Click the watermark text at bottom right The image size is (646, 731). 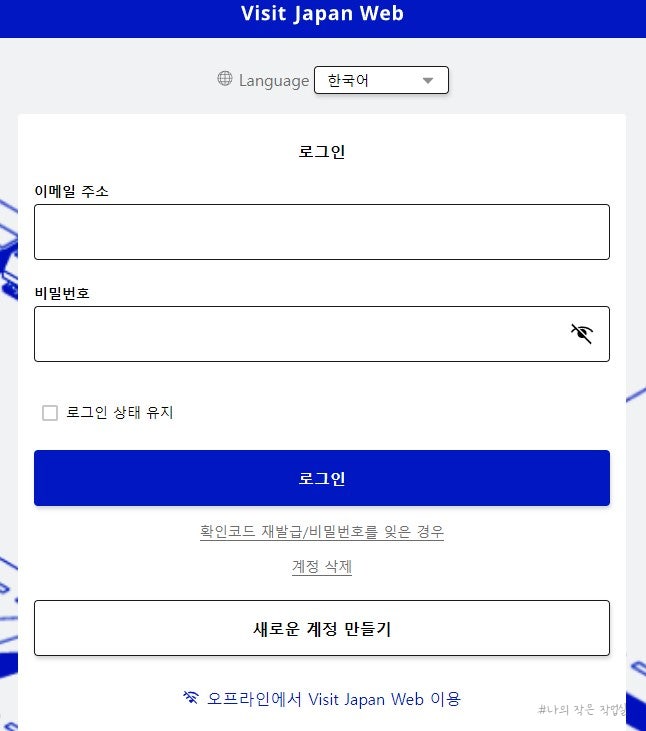[582, 710]
